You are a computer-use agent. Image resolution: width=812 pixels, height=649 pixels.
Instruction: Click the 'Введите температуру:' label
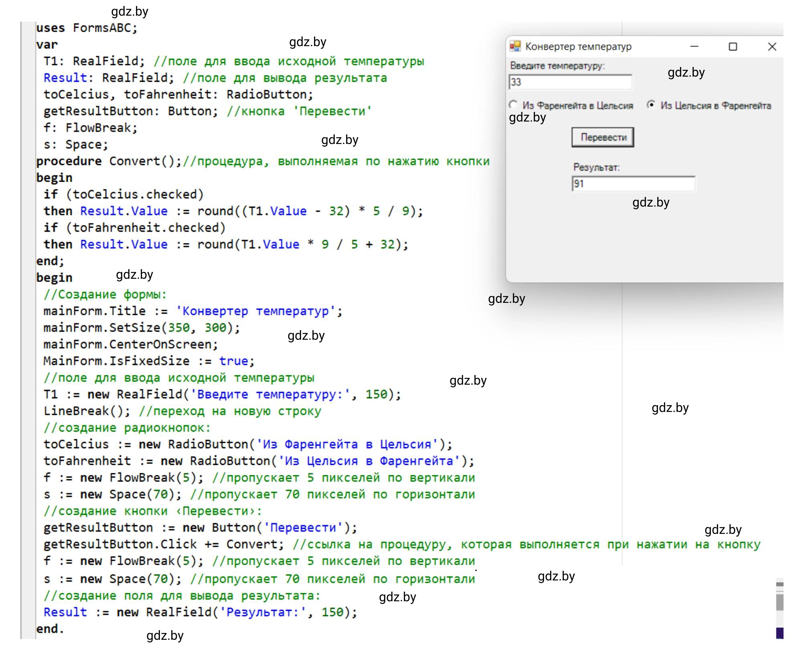coord(557,66)
